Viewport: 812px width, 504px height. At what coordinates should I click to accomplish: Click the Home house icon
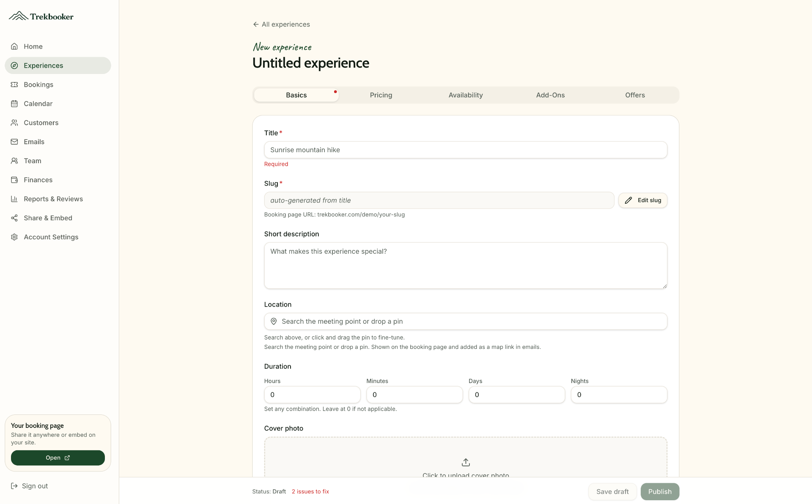(x=14, y=47)
